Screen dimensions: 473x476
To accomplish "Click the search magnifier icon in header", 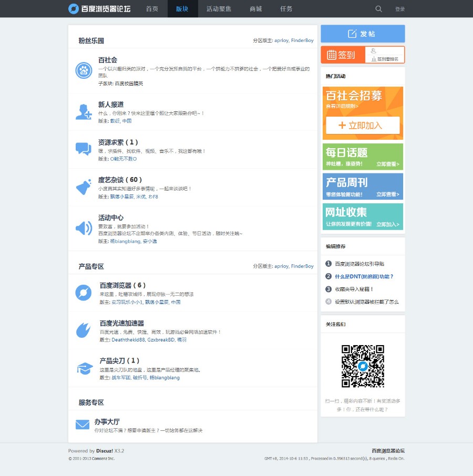I will tap(378, 9).
